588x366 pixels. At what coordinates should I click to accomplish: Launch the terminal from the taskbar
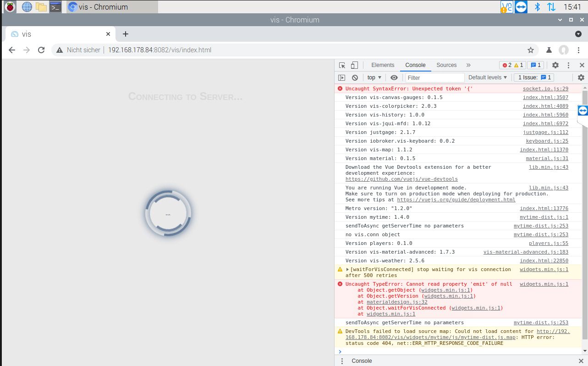click(x=55, y=7)
